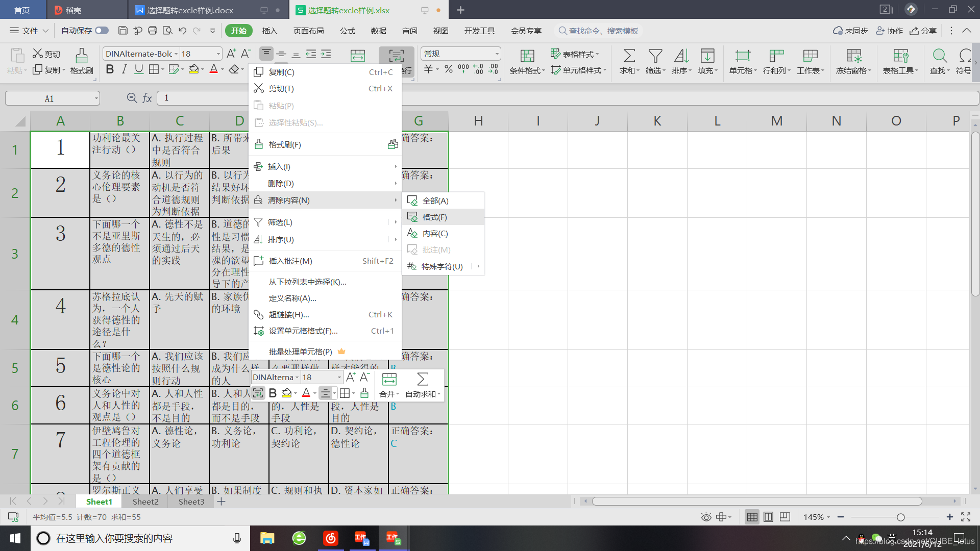This screenshot has height=551, width=980.
Task: Click the zoom slider handle
Action: 900,517
